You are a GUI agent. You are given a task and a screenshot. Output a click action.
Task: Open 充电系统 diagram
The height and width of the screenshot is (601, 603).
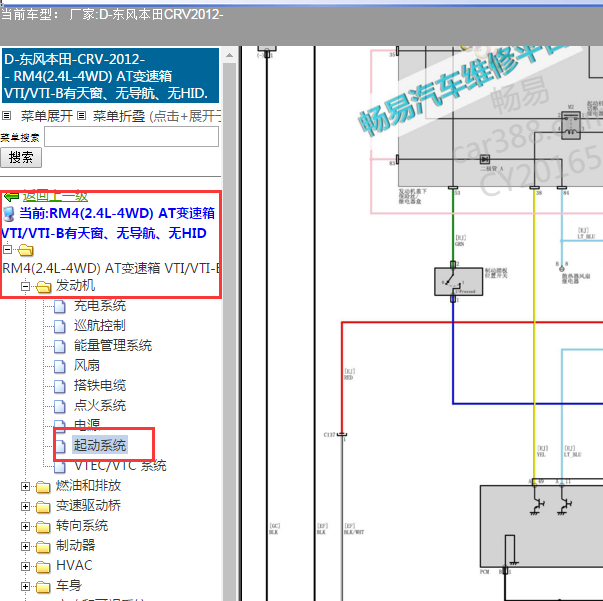click(x=100, y=306)
